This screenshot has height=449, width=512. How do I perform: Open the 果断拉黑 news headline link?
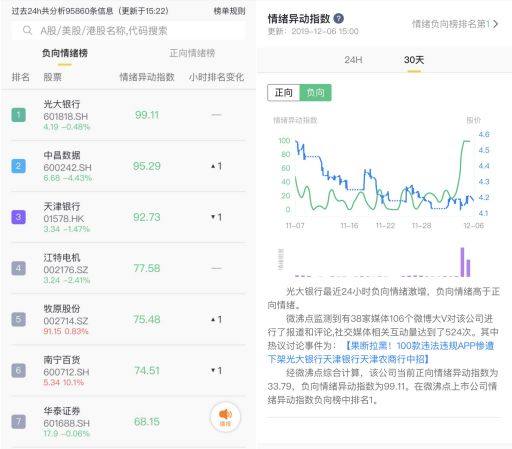pyautogui.click(x=381, y=352)
